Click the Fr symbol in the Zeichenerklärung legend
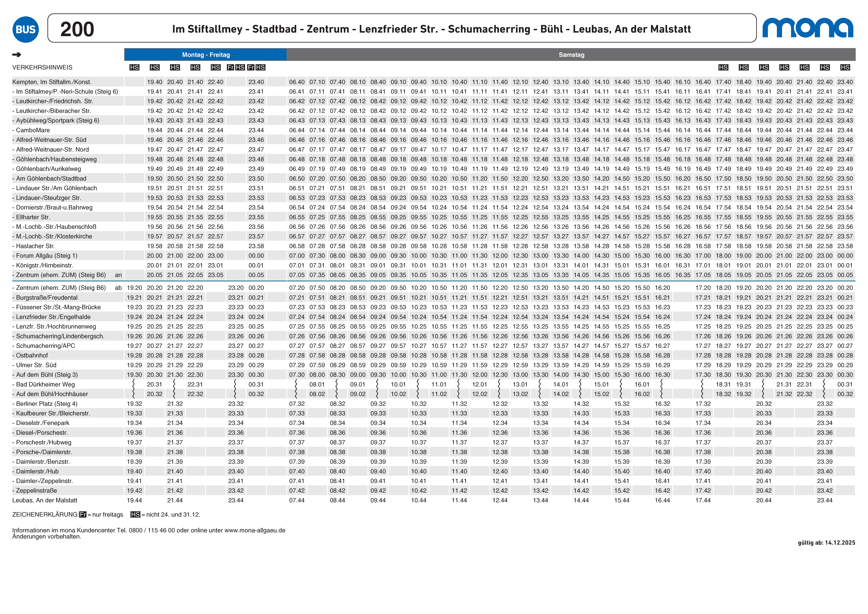868x614 pixels. (83, 515)
